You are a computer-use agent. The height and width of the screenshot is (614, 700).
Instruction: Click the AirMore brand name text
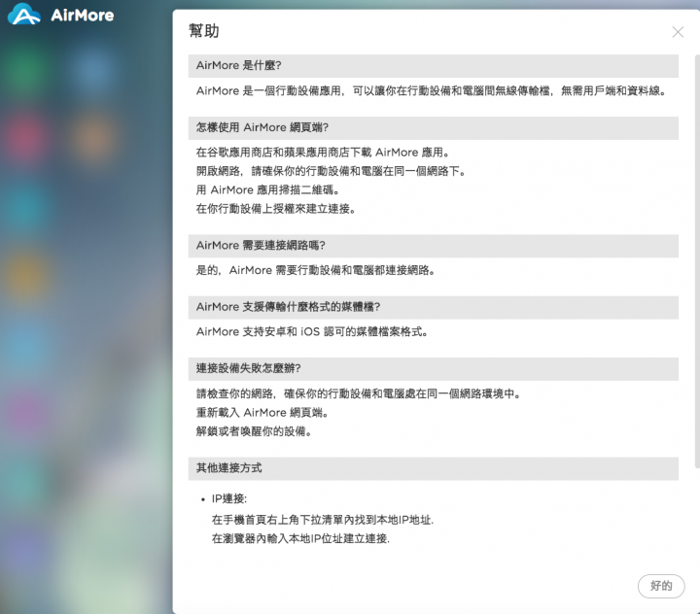83,16
